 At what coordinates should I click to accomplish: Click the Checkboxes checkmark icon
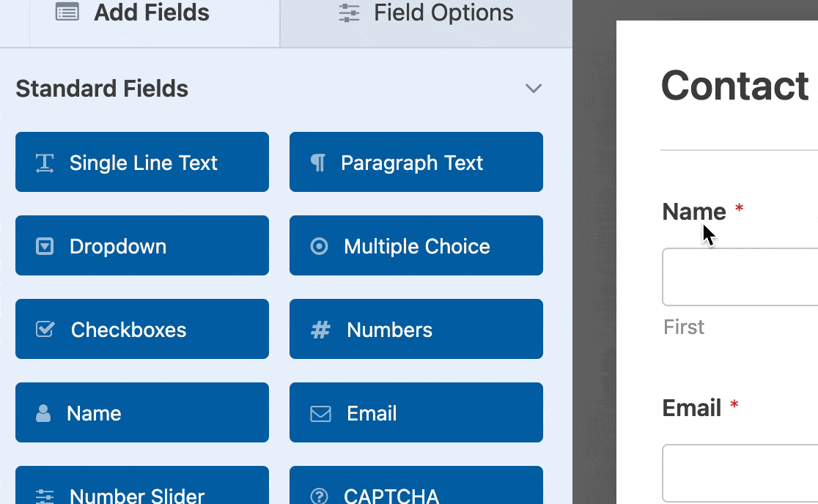tap(44, 329)
